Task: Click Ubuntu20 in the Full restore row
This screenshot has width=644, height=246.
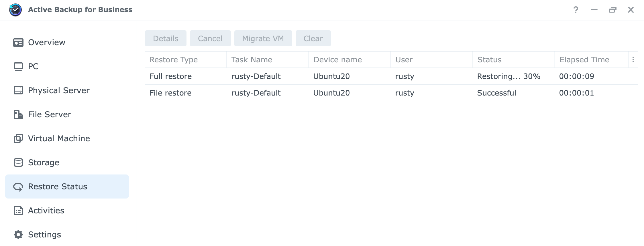Action: click(331, 76)
